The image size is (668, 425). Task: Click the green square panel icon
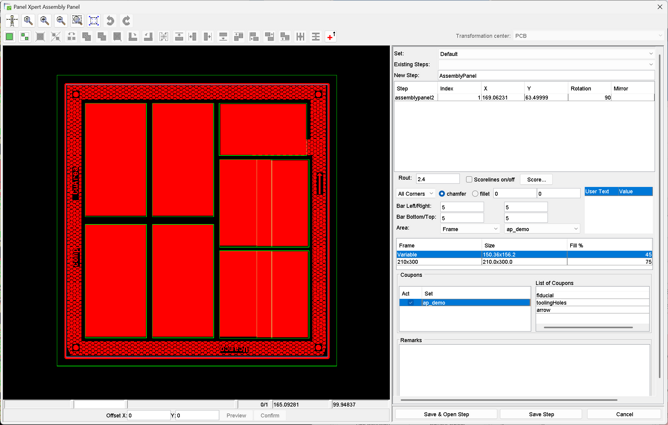(x=10, y=37)
